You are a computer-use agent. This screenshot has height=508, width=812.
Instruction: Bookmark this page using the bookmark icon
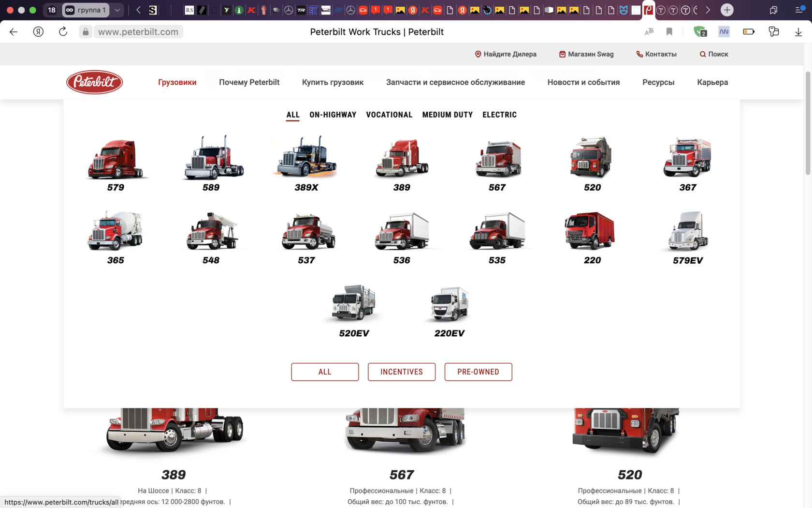[669, 32]
